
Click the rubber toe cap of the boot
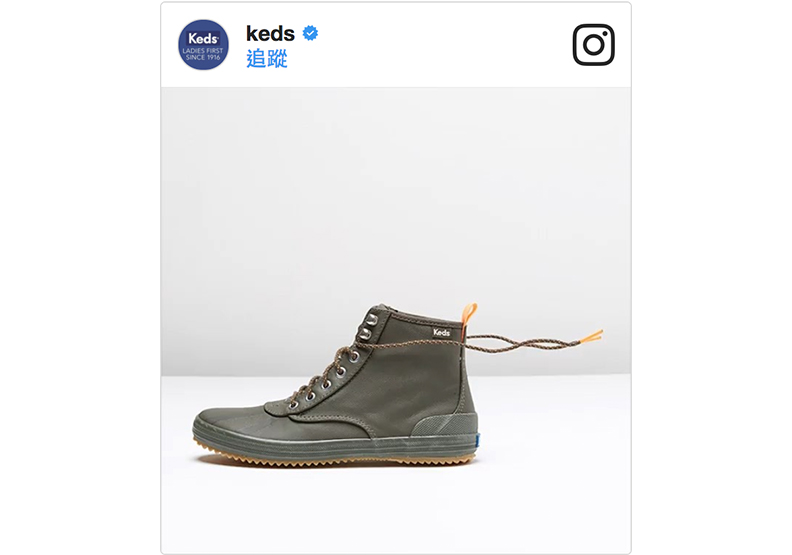coord(232,422)
